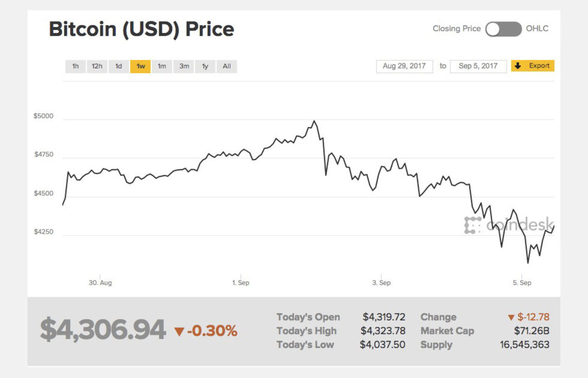Switch chart to the 1d range

[119, 66]
